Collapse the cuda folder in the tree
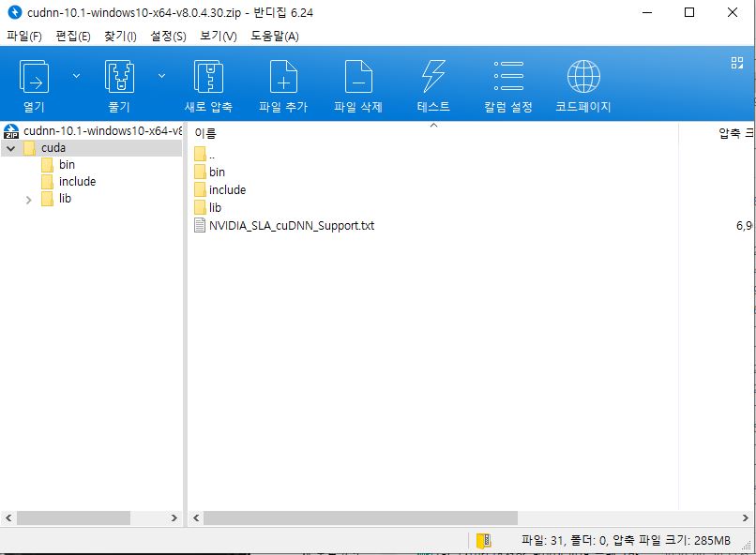Screen dimensions: 756x555 coord(10,148)
